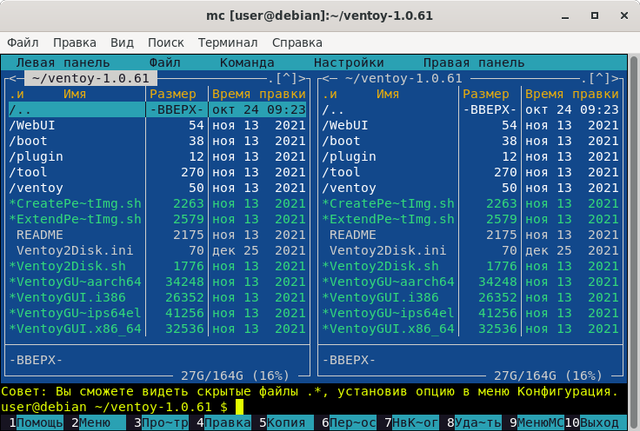Select /tool folder in left panel
Viewport: 640px width, 431px height.
157,172
